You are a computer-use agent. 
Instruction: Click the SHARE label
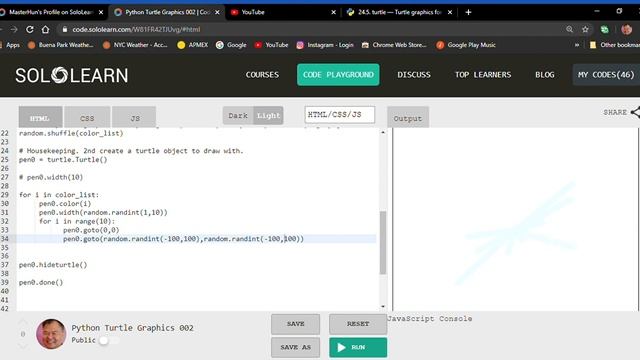tap(615, 112)
